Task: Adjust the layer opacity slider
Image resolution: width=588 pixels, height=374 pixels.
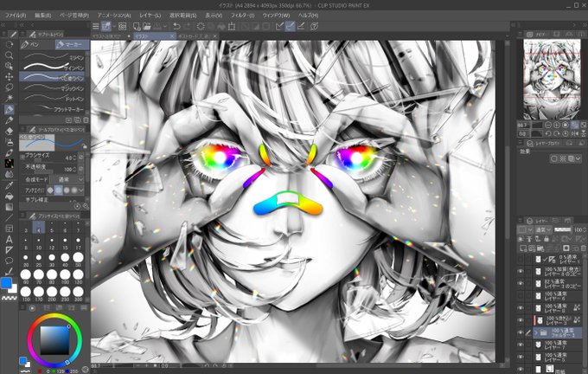Action: tap(563, 229)
